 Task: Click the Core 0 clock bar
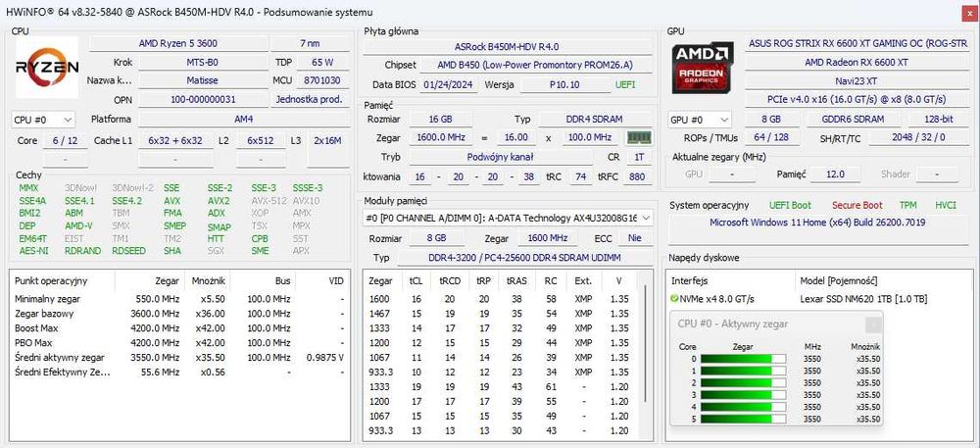coord(744,359)
